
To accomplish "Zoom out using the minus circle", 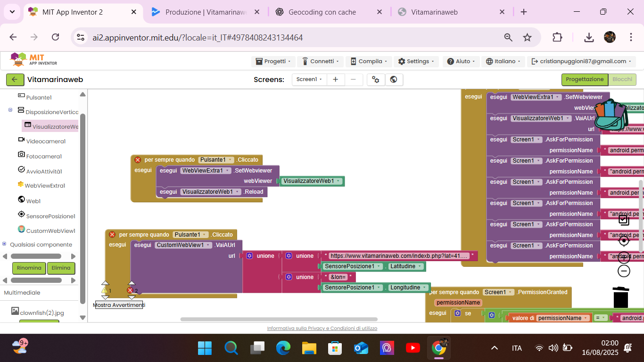I will [x=624, y=271].
